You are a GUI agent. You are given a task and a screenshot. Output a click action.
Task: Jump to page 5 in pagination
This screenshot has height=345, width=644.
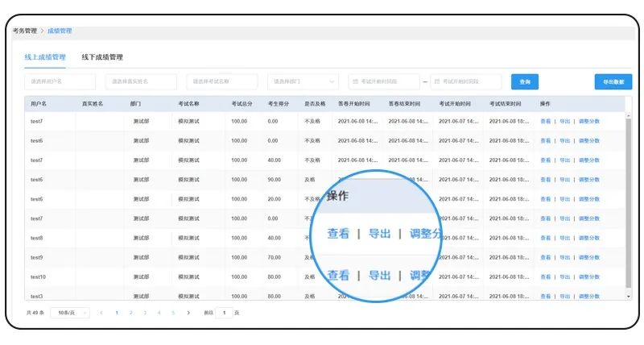pyautogui.click(x=172, y=312)
